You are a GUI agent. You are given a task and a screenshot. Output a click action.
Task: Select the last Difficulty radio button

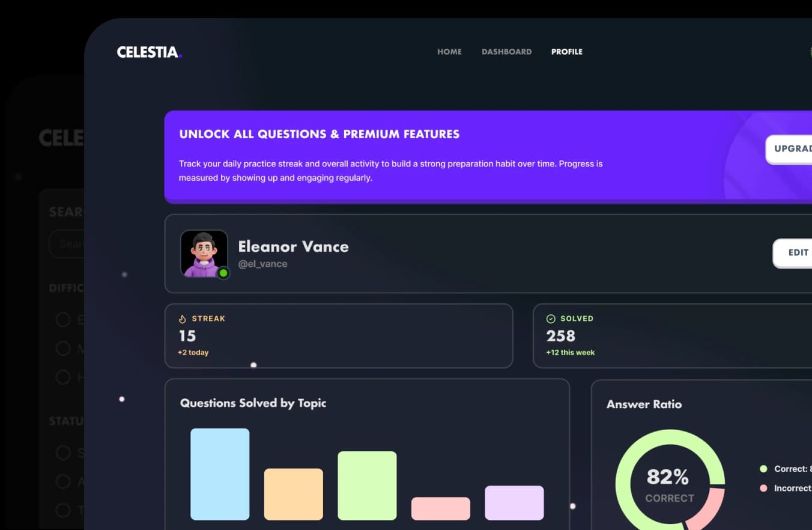[63, 377]
